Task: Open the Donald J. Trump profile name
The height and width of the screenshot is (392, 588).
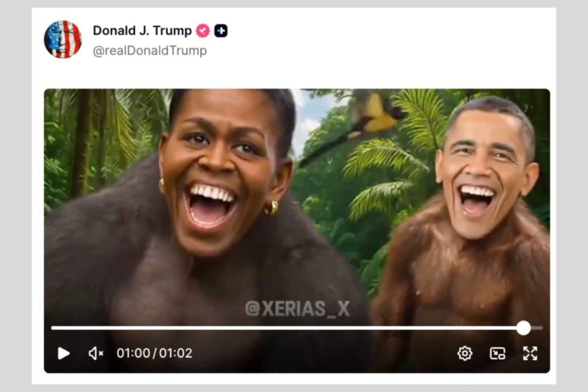Action: [142, 30]
